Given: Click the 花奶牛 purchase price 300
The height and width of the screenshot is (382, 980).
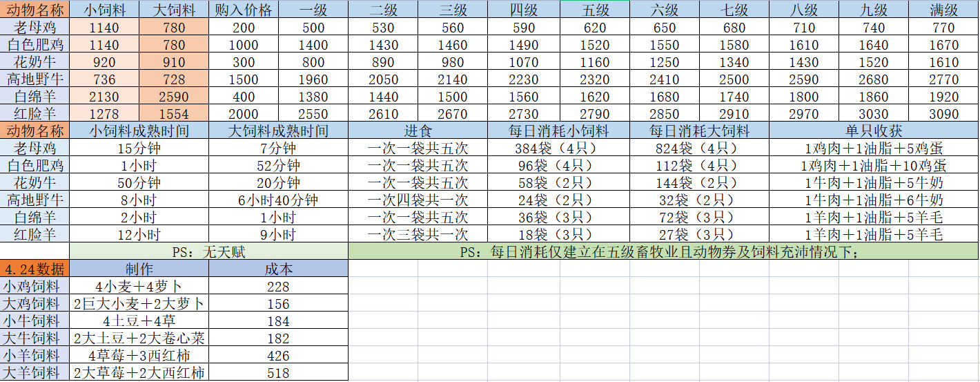Looking at the screenshot, I should 244,61.
